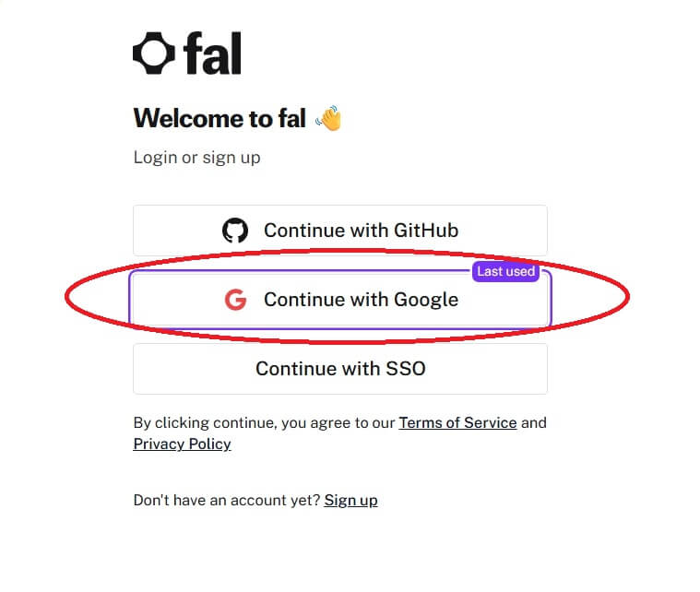
Task: Click the red Google G icon
Action: (x=235, y=300)
